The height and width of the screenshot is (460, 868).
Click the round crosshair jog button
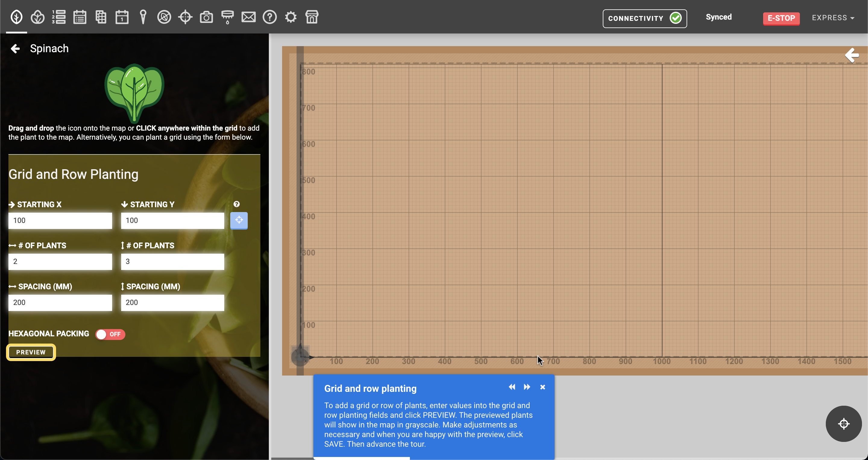pyautogui.click(x=843, y=424)
